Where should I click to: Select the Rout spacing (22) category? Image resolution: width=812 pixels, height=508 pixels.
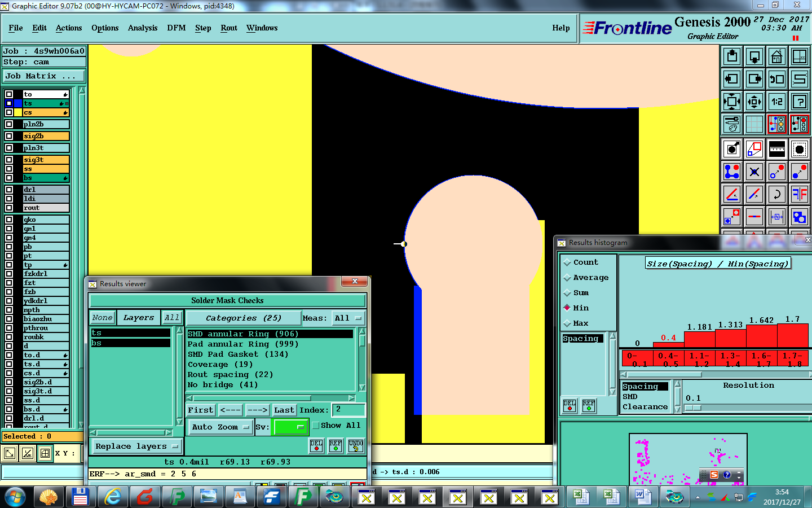tap(230, 375)
